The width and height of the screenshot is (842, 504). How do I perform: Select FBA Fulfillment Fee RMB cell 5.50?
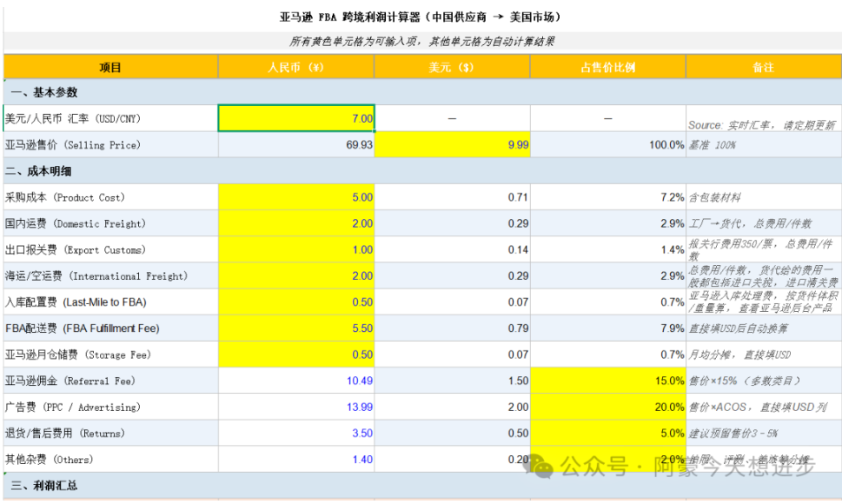296,328
